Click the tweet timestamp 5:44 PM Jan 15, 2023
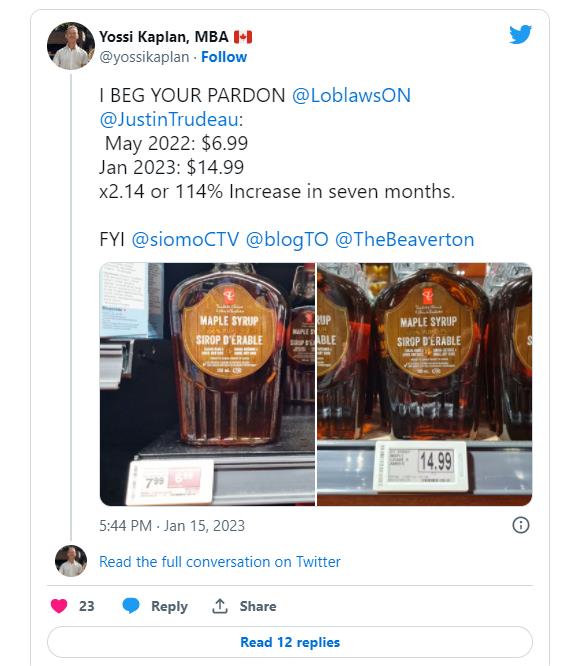The height and width of the screenshot is (666, 578). pyautogui.click(x=172, y=526)
